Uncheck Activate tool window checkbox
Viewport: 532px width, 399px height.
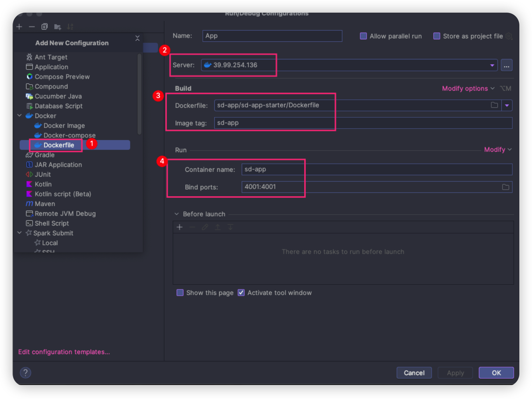coord(241,293)
